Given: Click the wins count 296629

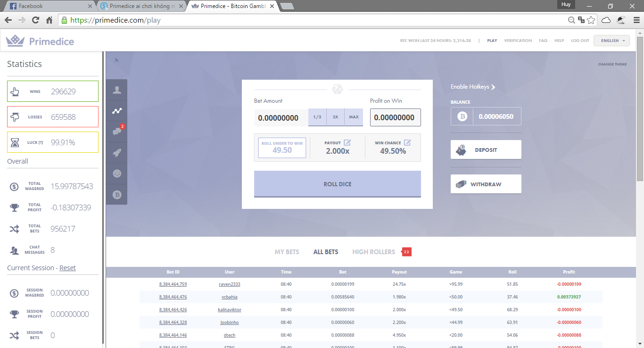Looking at the screenshot, I should coord(63,91).
